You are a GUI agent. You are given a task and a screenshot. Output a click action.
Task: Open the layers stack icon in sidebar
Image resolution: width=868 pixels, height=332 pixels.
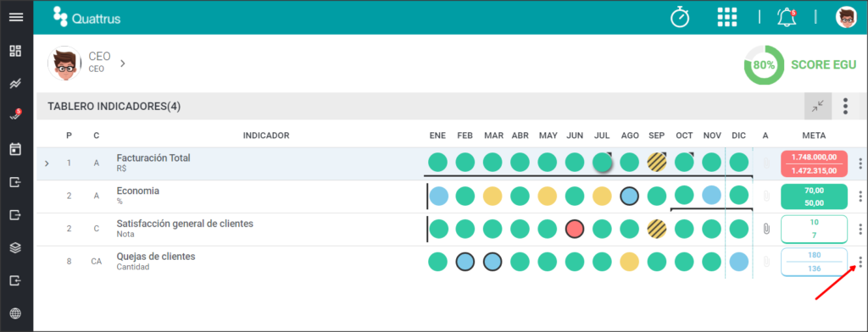pos(16,248)
